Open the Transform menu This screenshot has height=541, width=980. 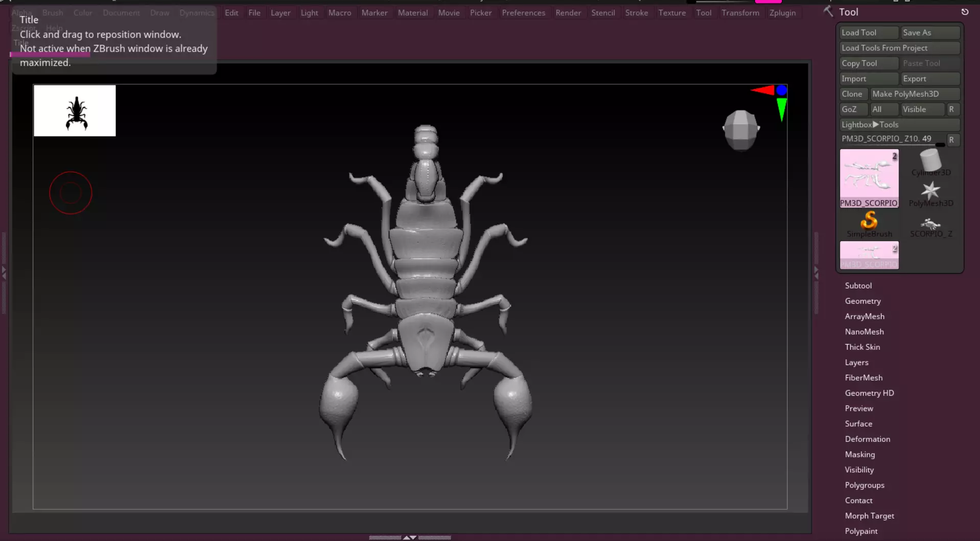[x=740, y=13]
